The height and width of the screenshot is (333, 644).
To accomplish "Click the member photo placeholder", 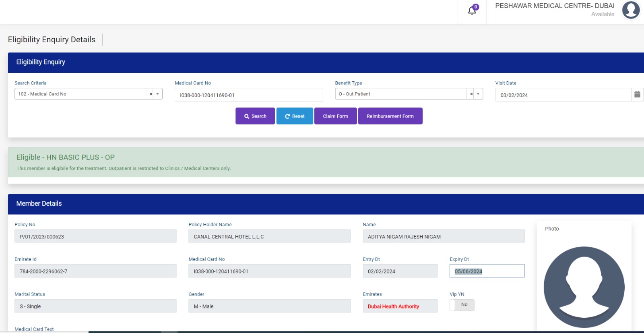I will 584,287.
